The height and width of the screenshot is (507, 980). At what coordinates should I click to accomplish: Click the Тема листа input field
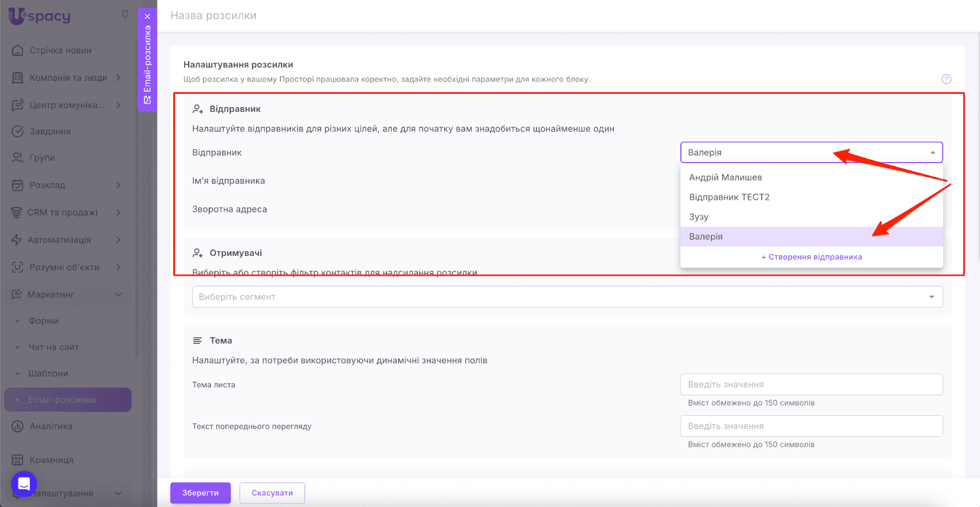pyautogui.click(x=811, y=385)
